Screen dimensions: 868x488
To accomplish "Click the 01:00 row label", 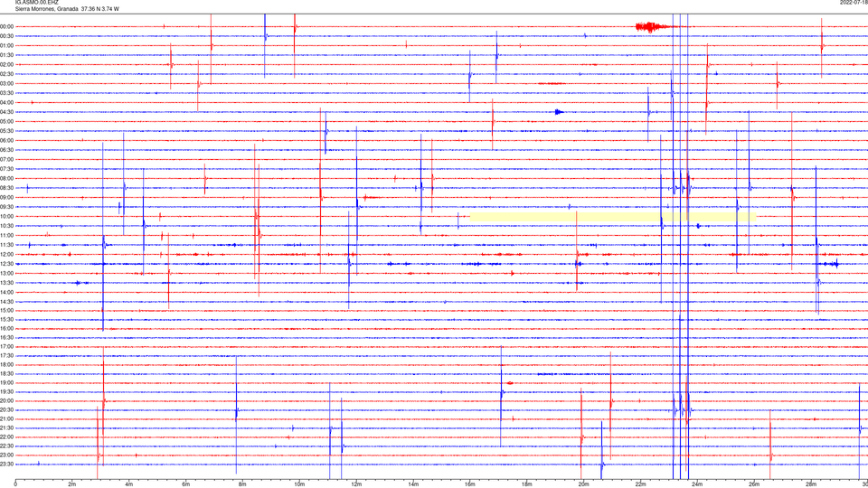I will tap(7, 46).
